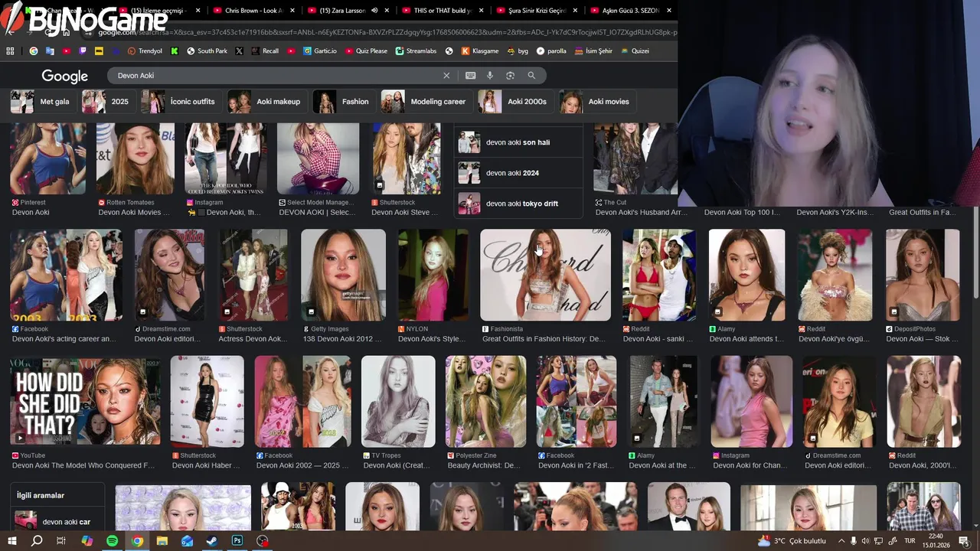
Task: Open Photoshop from the taskbar
Action: pos(237,540)
